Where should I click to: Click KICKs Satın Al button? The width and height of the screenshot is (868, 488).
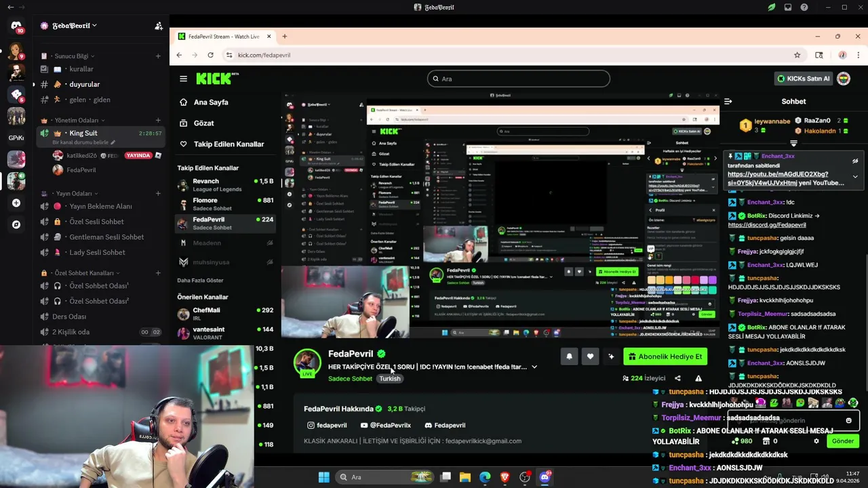804,79
